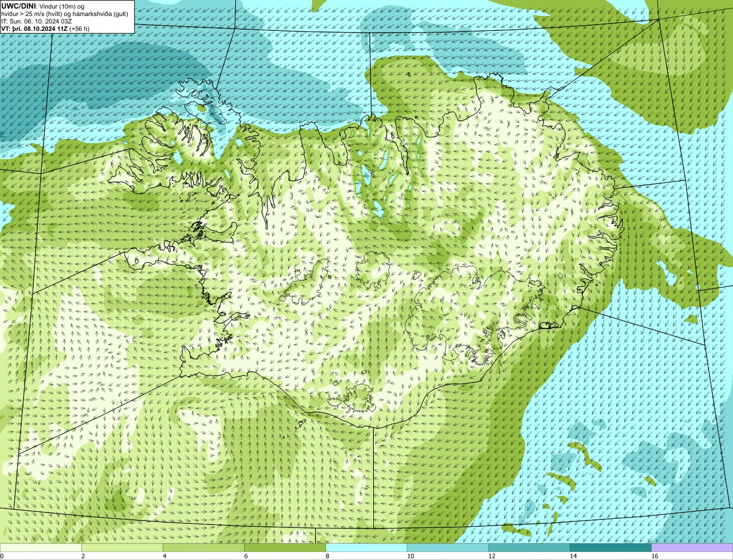
Task: Click the 8–10 m/s light cyan legend swatch
Action: [366, 547]
